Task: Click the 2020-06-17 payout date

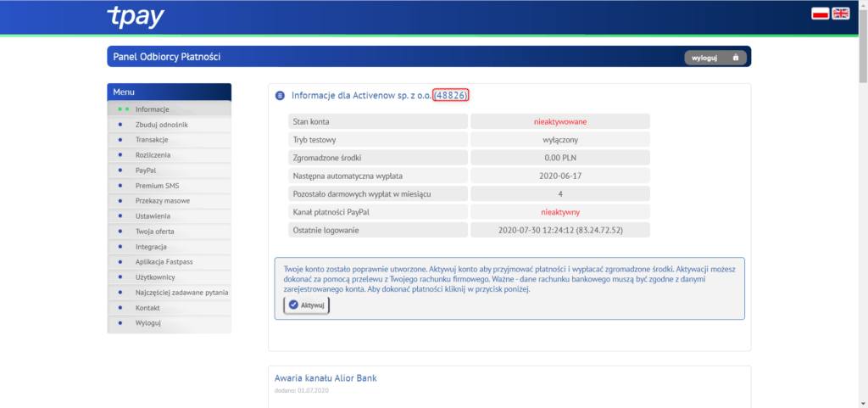Action: pos(560,176)
